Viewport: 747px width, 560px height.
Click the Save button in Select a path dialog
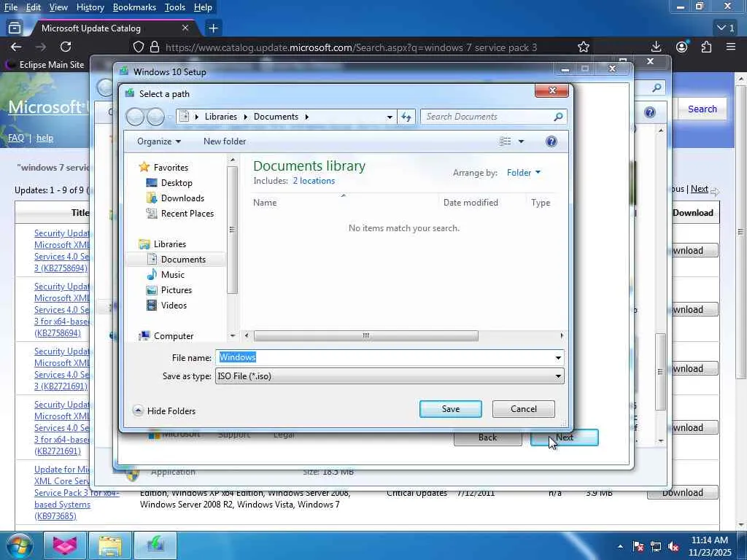[x=450, y=409]
